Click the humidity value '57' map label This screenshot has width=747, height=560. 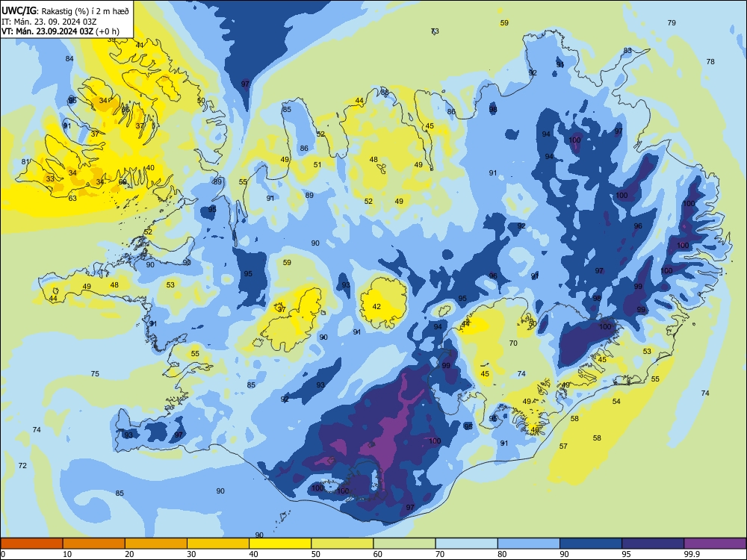coord(563,447)
